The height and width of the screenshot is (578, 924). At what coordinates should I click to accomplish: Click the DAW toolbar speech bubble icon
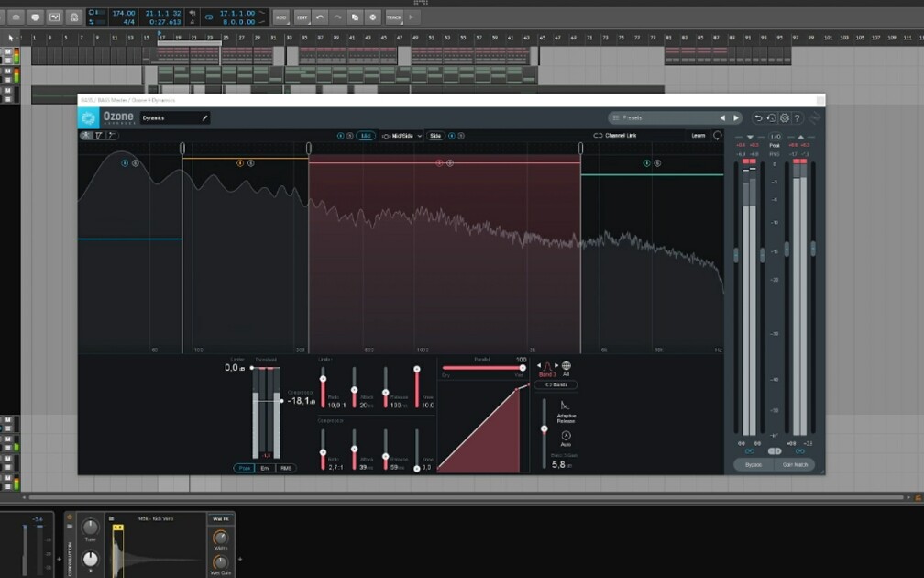tap(36, 17)
